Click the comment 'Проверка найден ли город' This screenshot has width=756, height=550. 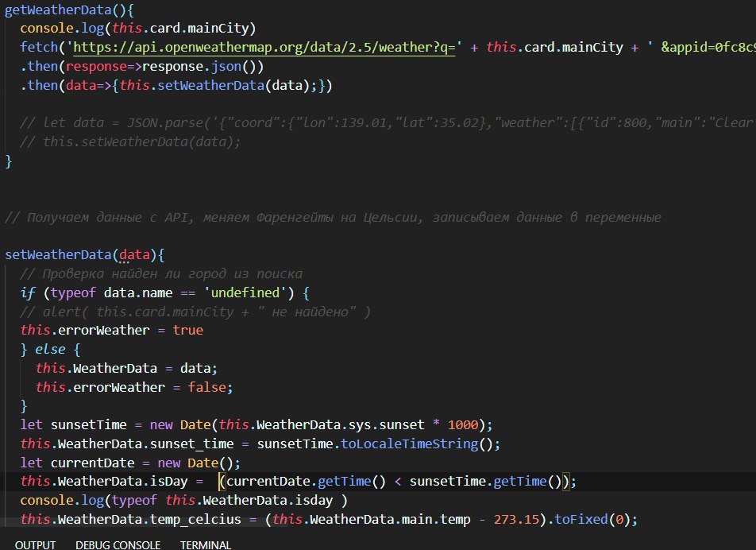[161, 274]
